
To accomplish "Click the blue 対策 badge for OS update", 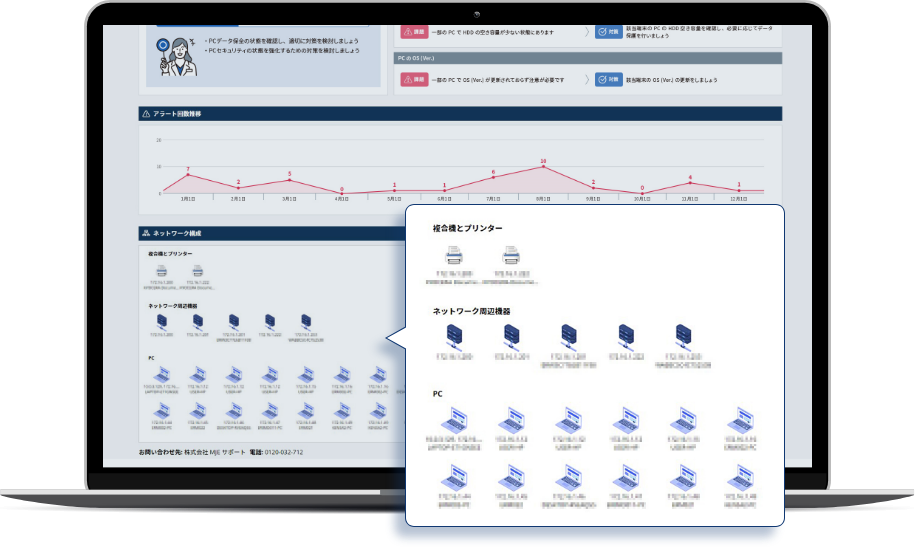I will 608,78.
